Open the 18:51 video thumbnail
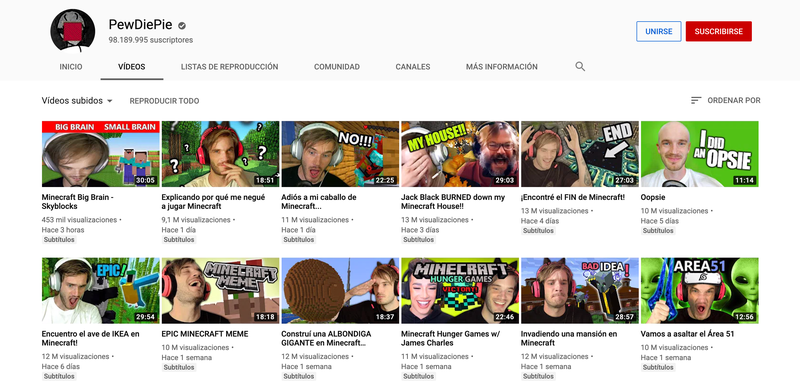 (220, 154)
